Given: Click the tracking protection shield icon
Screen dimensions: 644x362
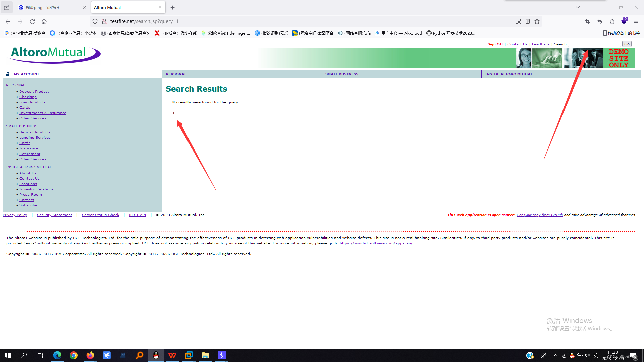Looking at the screenshot, I should (95, 21).
